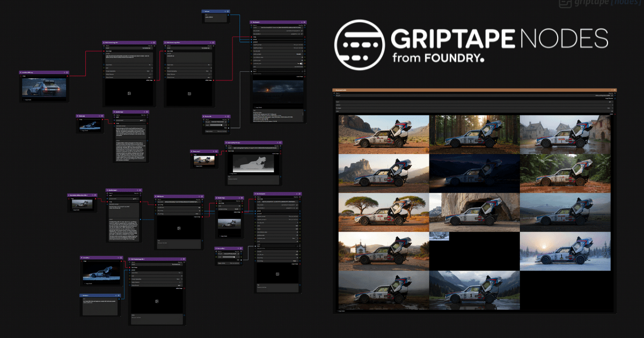
Task: Select the white chapel car render thumbnail
Action: pyautogui.click(x=384, y=251)
